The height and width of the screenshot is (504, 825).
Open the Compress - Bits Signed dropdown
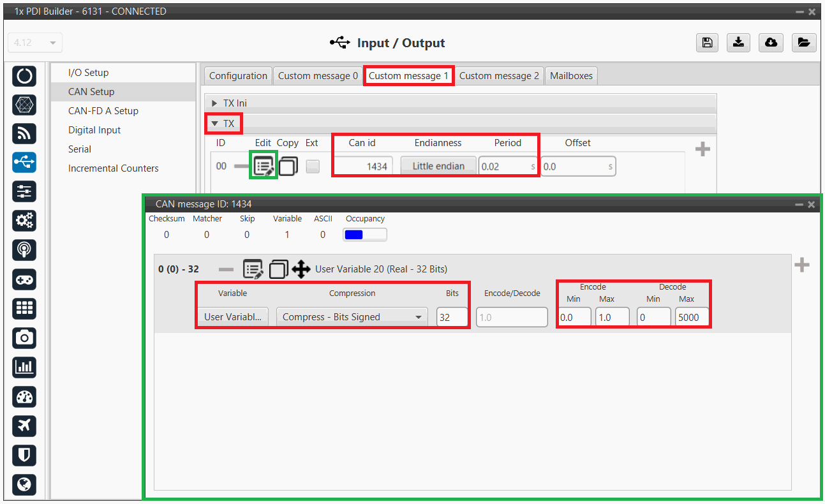coord(352,317)
